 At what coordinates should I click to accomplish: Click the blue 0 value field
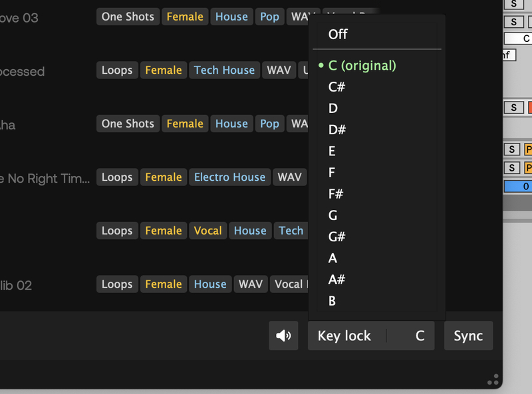coord(518,186)
